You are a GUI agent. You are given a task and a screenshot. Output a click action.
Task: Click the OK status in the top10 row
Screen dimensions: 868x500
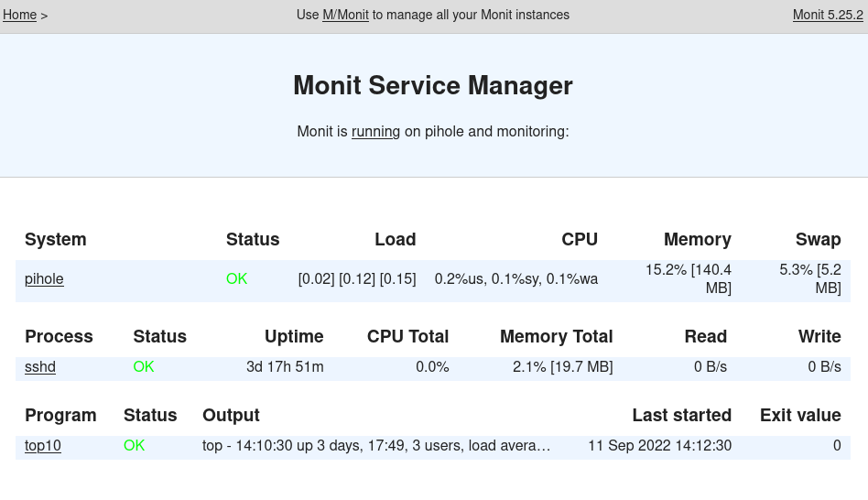135,446
